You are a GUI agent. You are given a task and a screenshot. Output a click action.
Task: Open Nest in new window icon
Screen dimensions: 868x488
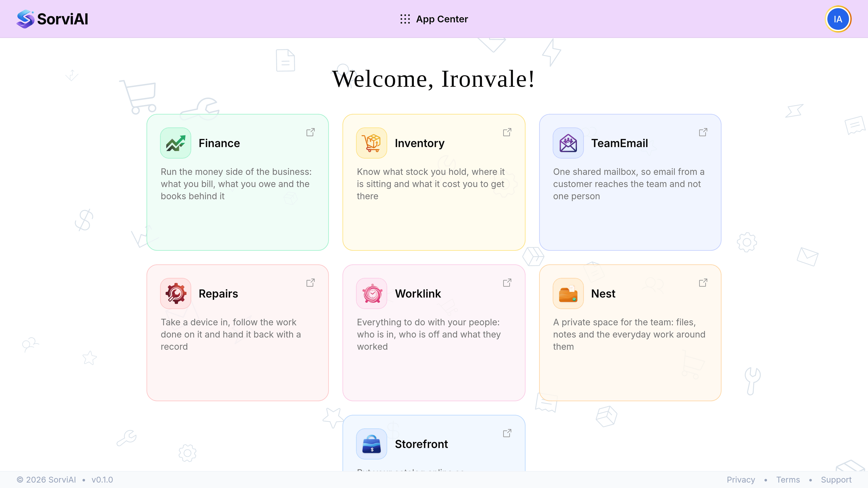pyautogui.click(x=703, y=283)
